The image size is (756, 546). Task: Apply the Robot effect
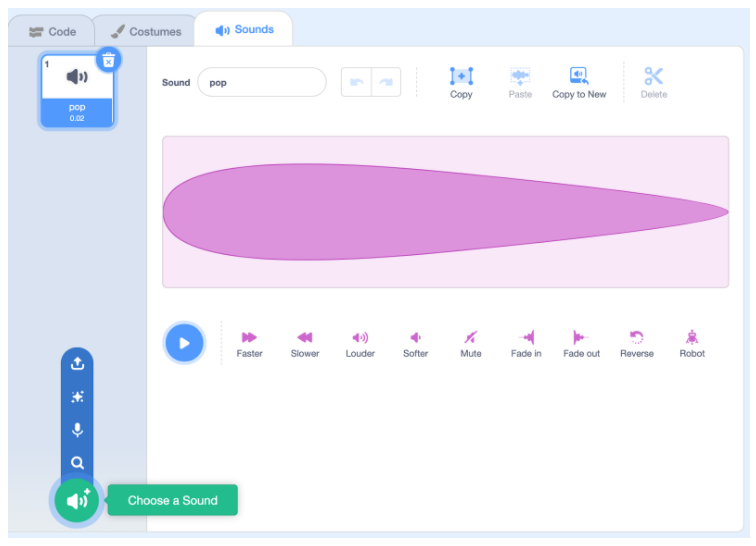(692, 344)
